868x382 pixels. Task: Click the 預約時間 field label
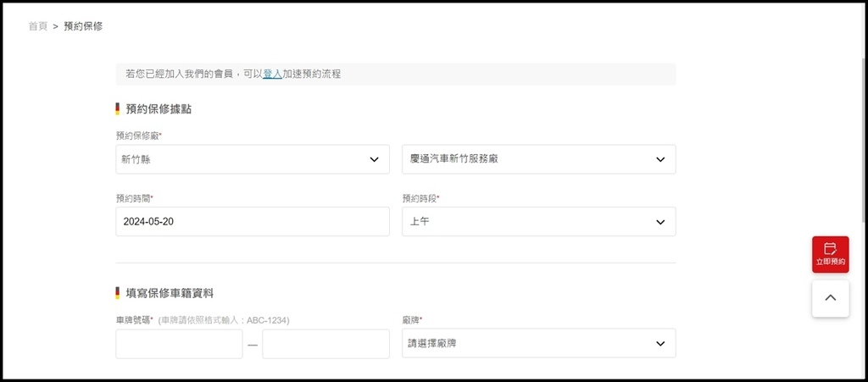tap(135, 198)
